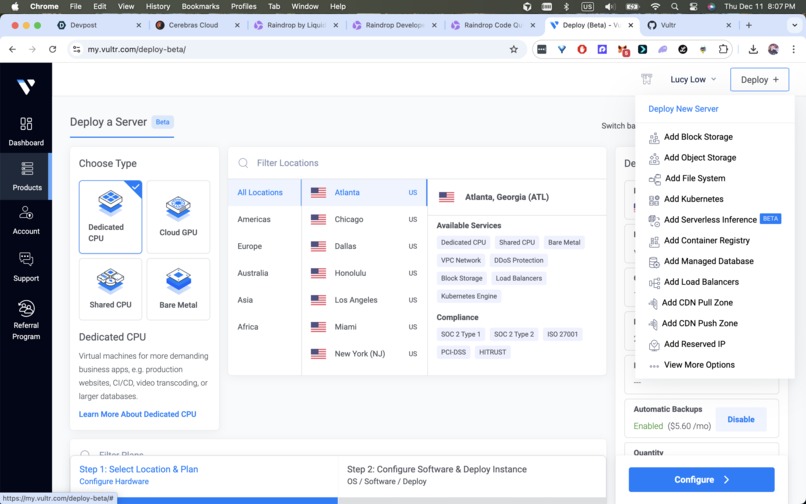Bookmark this page with star icon

coord(514,49)
